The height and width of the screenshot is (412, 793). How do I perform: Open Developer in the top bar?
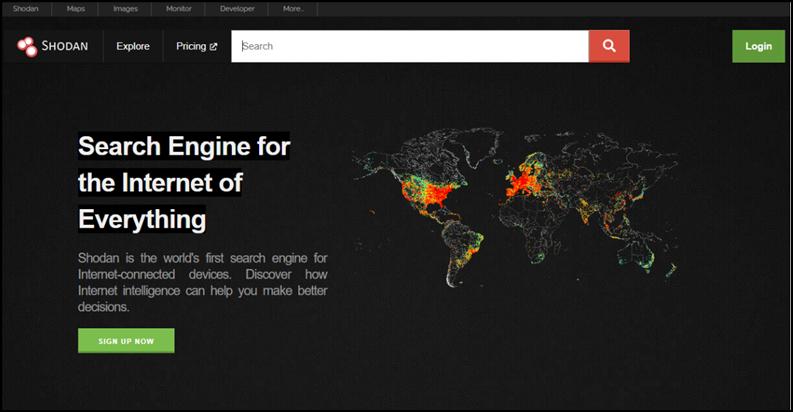coord(237,9)
